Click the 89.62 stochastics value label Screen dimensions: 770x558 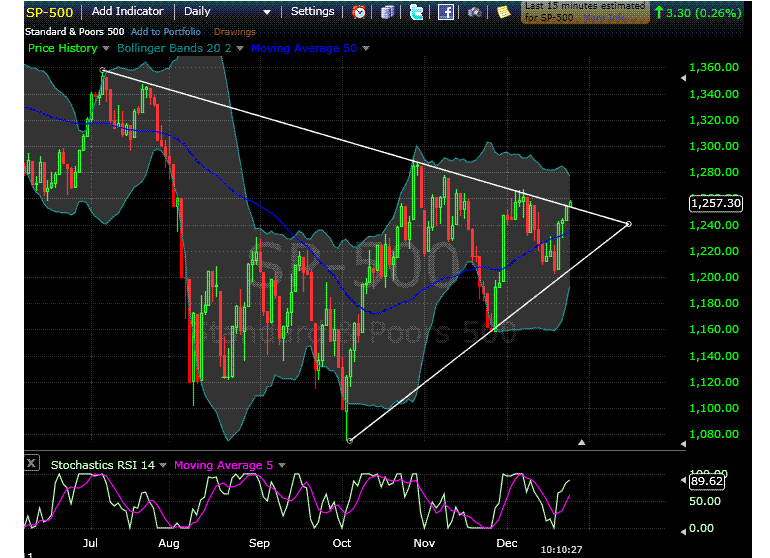pos(707,481)
